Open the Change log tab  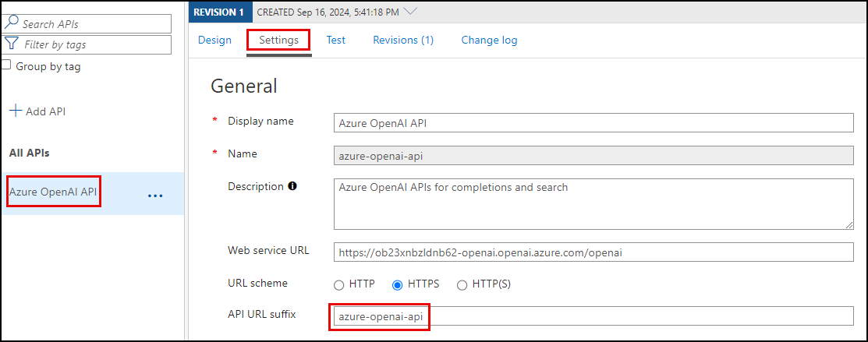(x=489, y=40)
